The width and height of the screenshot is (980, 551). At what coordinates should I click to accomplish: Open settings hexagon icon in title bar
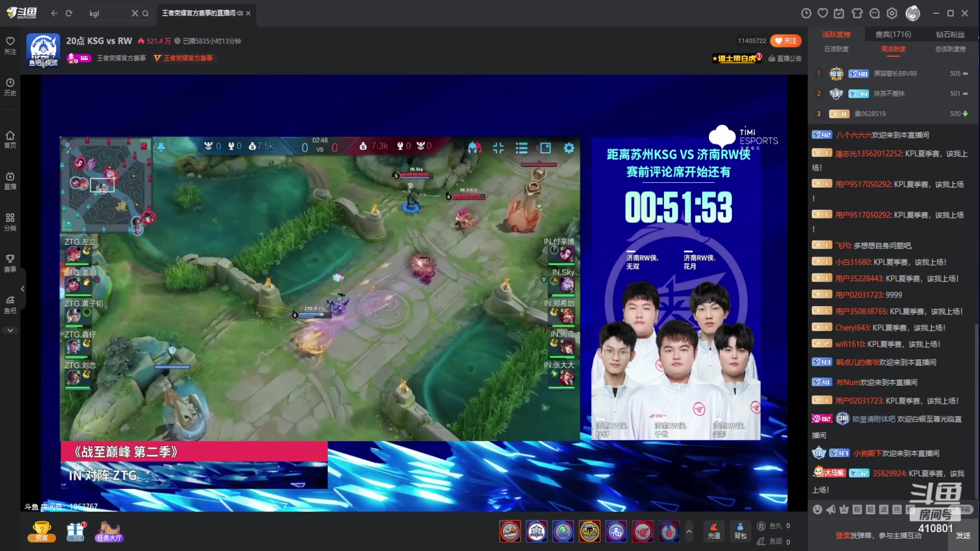pyautogui.click(x=892, y=13)
